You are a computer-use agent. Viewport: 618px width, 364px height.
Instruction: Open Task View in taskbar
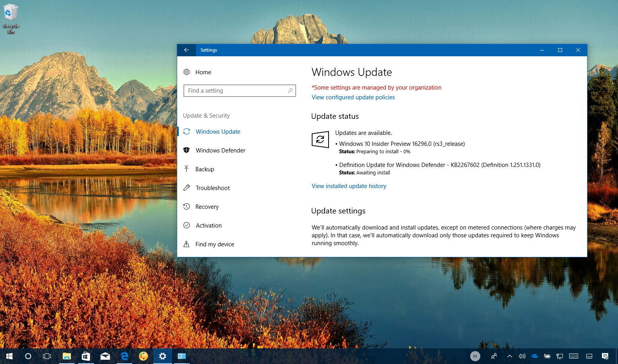pyautogui.click(x=47, y=356)
